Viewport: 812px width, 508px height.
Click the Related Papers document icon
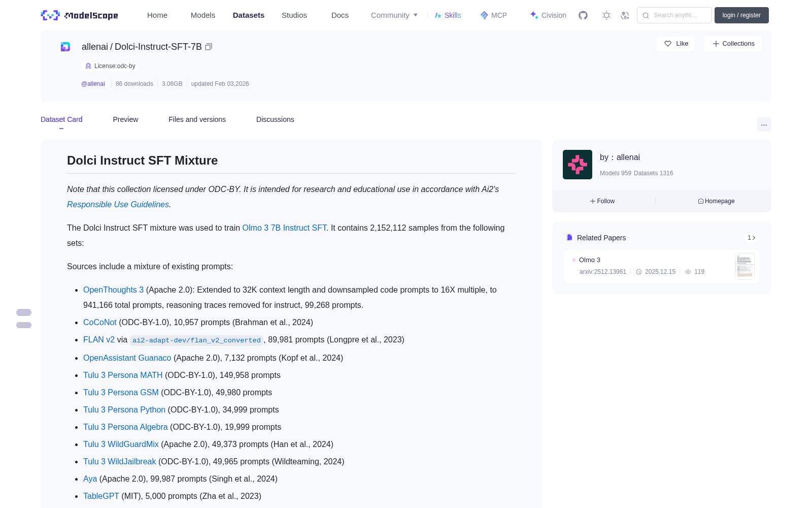569,238
